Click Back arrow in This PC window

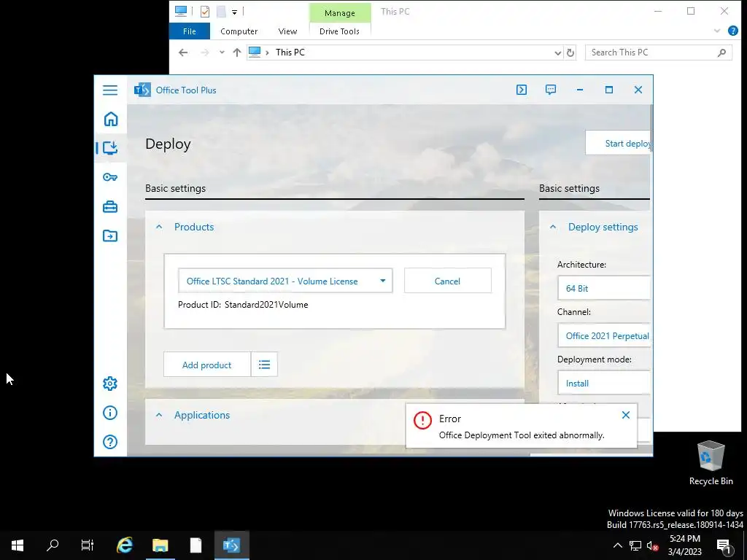pyautogui.click(x=183, y=52)
